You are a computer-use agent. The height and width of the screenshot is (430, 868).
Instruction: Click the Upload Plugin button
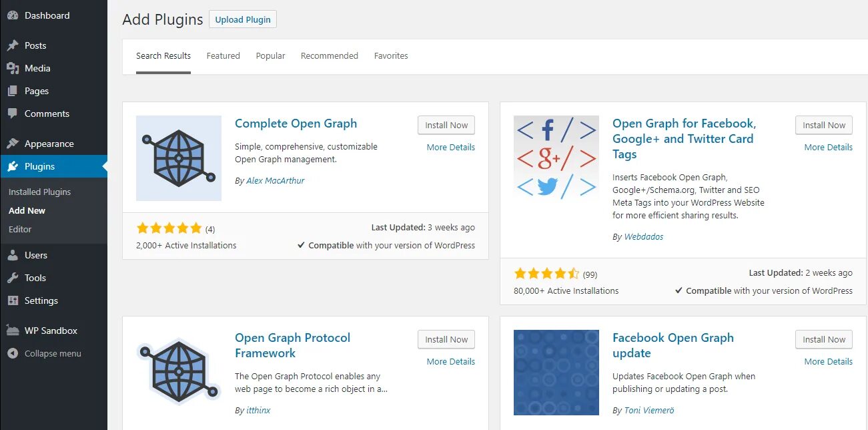coord(243,19)
